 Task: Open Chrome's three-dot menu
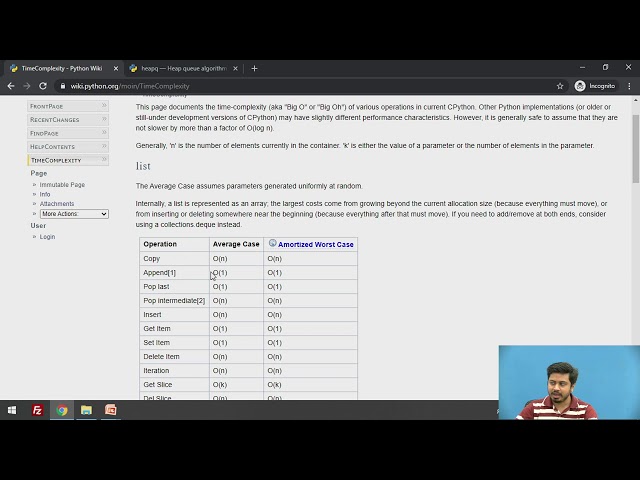pos(629,86)
